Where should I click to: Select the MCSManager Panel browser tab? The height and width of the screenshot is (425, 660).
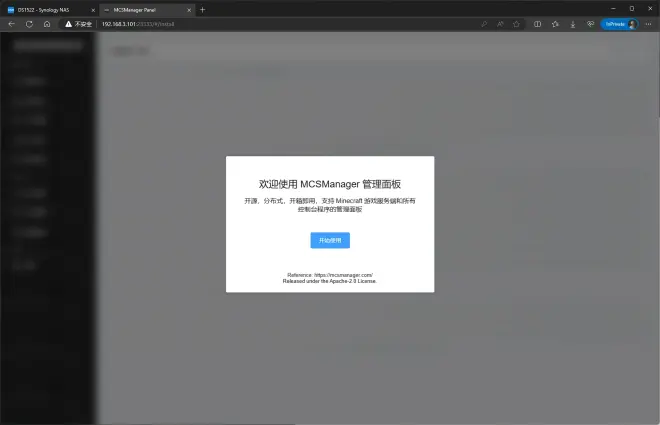pos(148,10)
